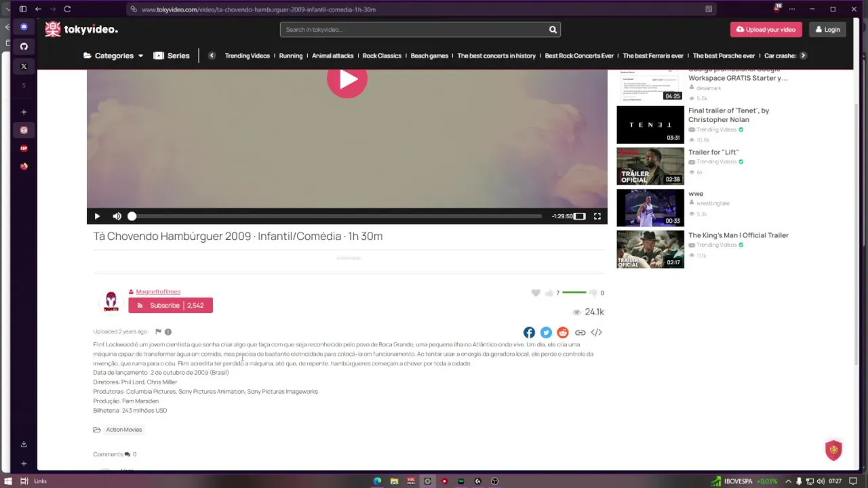Subscribe to the Magnettofilmes channel

pos(170,306)
